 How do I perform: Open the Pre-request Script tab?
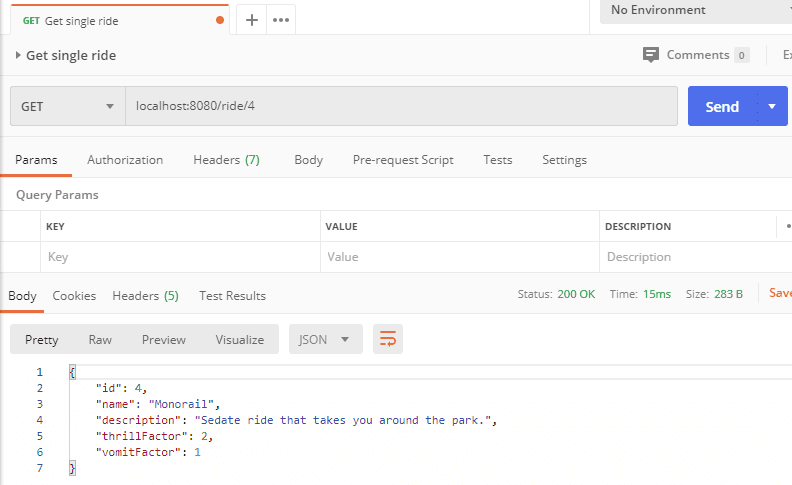tap(403, 160)
